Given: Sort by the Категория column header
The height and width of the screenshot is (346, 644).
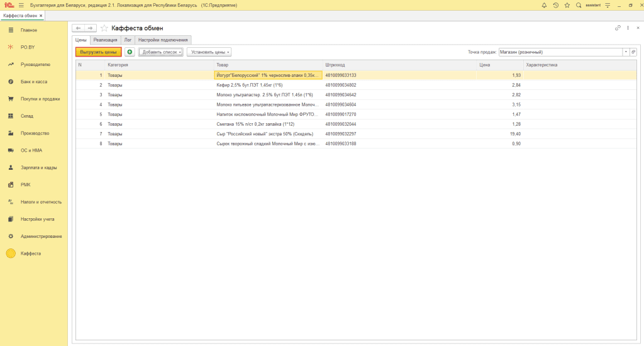Looking at the screenshot, I should point(159,65).
